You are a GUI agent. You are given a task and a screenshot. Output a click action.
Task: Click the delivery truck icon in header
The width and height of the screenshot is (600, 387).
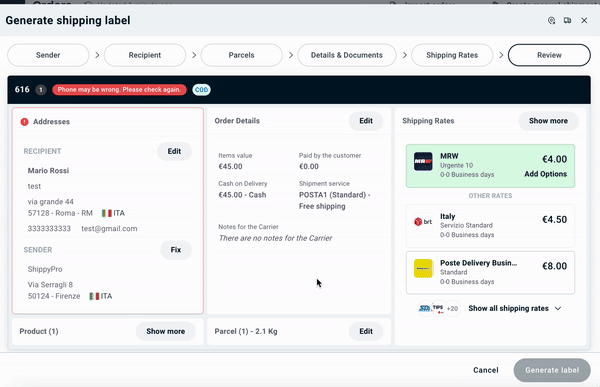click(567, 21)
